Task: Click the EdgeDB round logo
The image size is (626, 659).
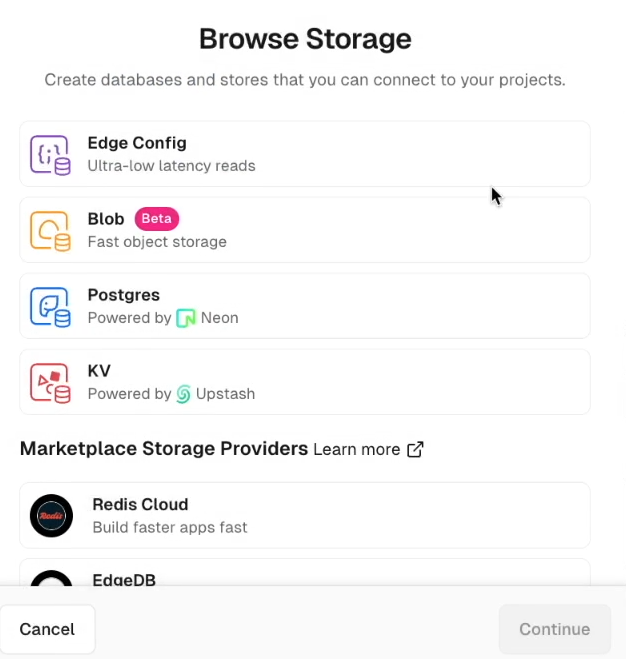Action: pos(51,579)
